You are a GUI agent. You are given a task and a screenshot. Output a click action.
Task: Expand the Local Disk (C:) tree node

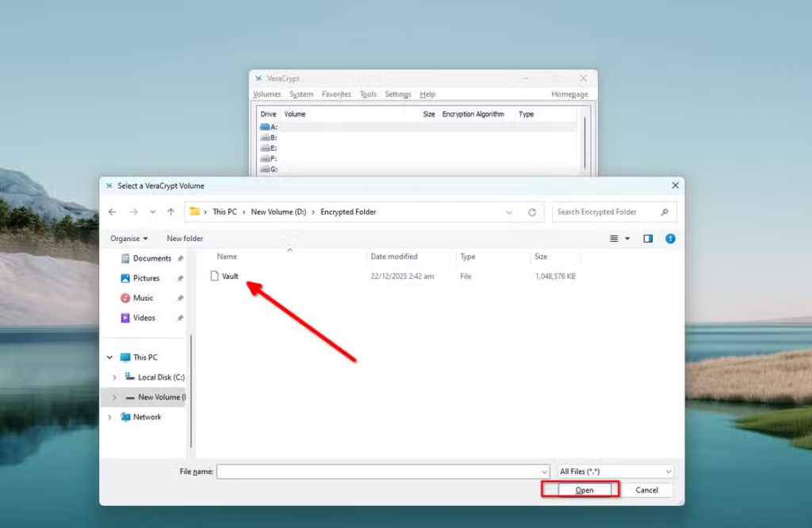114,377
